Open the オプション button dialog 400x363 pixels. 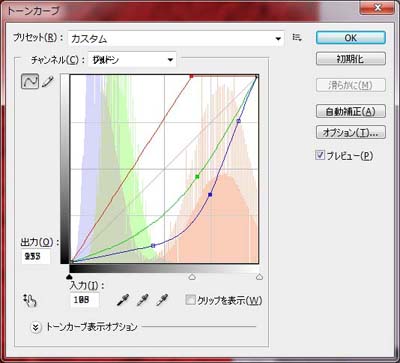[x=351, y=132]
